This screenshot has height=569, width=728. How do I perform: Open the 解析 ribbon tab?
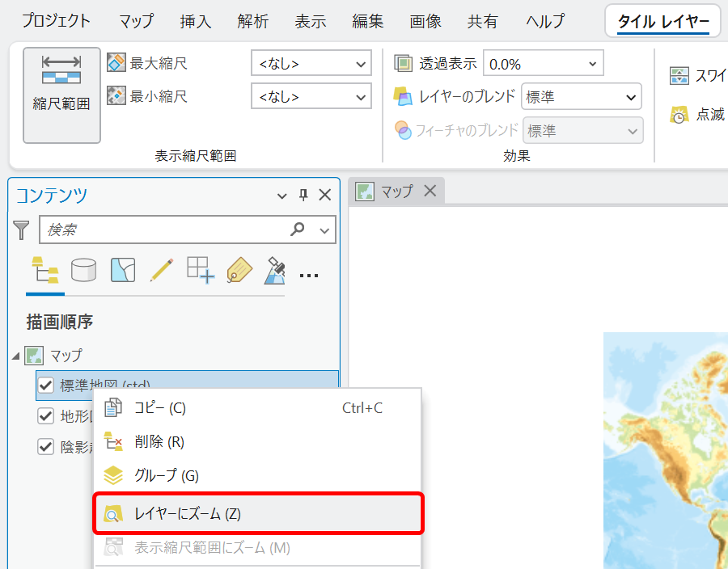tap(259, 22)
